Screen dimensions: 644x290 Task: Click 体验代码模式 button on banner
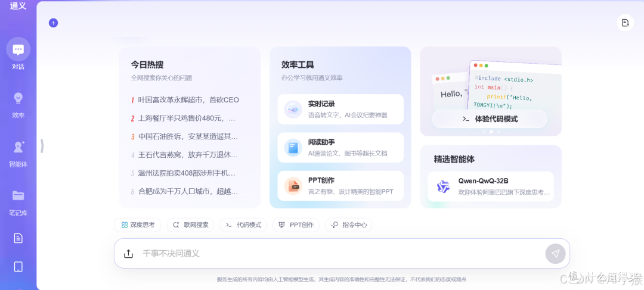click(490, 119)
